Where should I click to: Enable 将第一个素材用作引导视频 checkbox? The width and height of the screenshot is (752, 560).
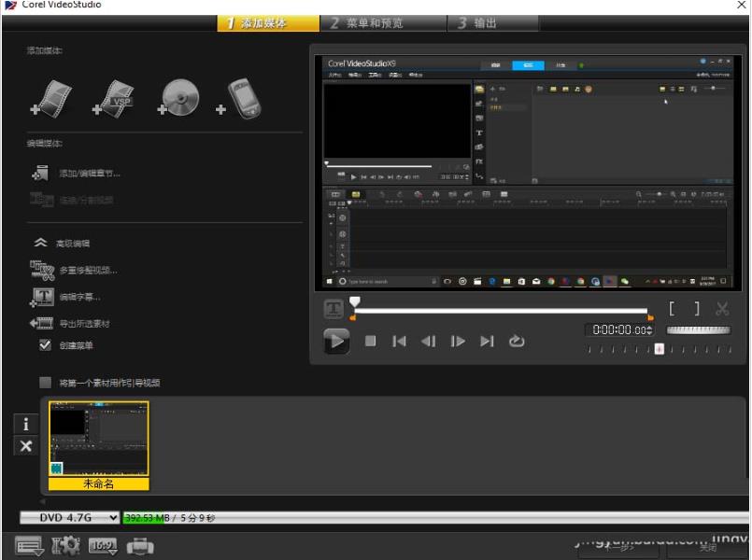pyautogui.click(x=45, y=383)
